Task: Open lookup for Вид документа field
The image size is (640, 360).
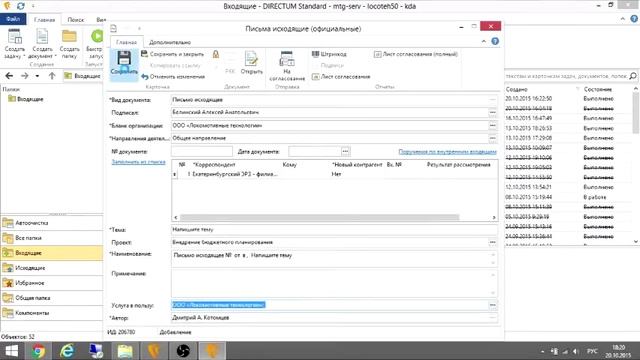Action: [x=493, y=100]
